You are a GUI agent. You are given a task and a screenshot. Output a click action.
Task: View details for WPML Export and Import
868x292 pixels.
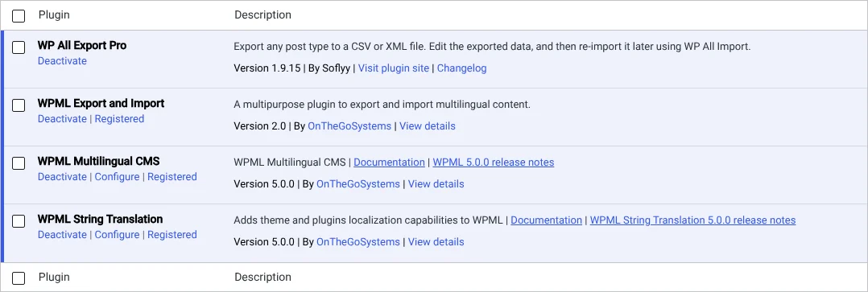428,126
